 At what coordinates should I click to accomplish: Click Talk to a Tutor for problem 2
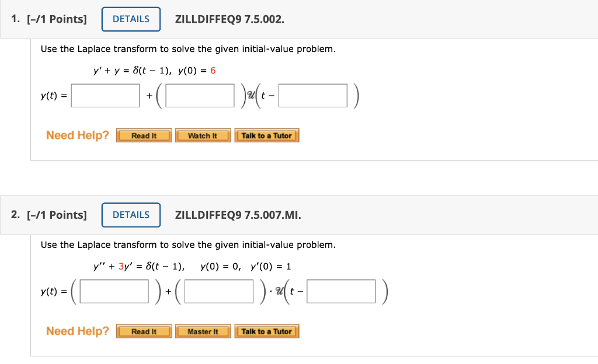267,331
